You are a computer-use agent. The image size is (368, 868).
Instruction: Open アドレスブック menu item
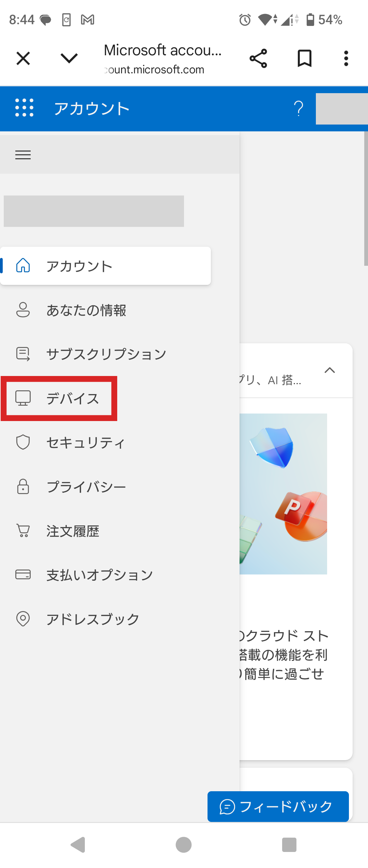(x=105, y=619)
